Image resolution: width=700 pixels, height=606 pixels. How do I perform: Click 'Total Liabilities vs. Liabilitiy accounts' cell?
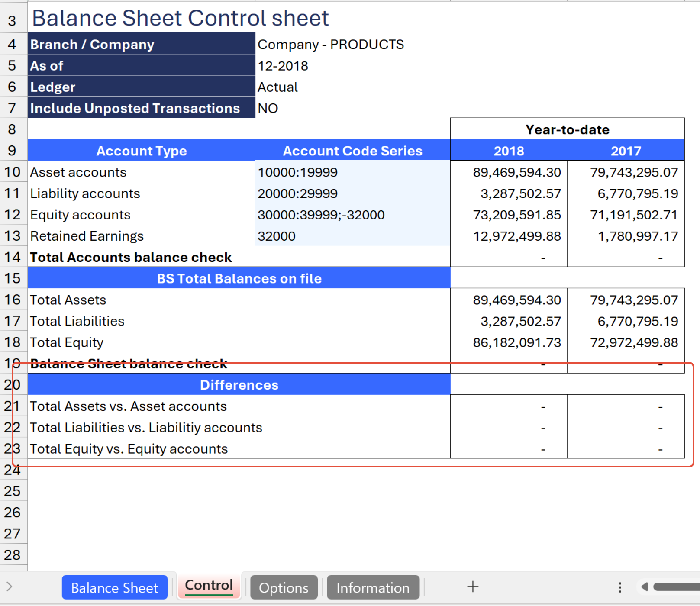(239, 427)
